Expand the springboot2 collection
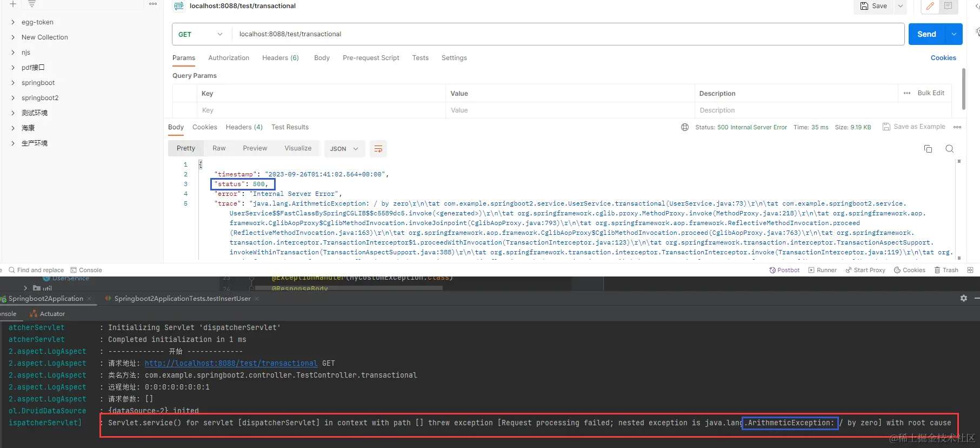This screenshot has width=980, height=448. (13, 98)
